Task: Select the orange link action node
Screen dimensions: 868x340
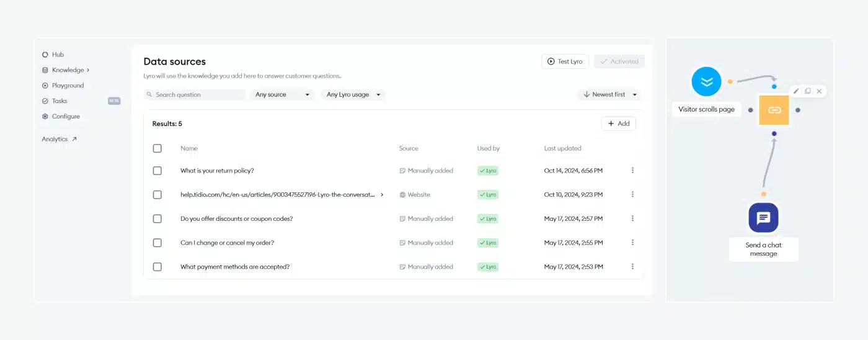Action: click(x=774, y=110)
